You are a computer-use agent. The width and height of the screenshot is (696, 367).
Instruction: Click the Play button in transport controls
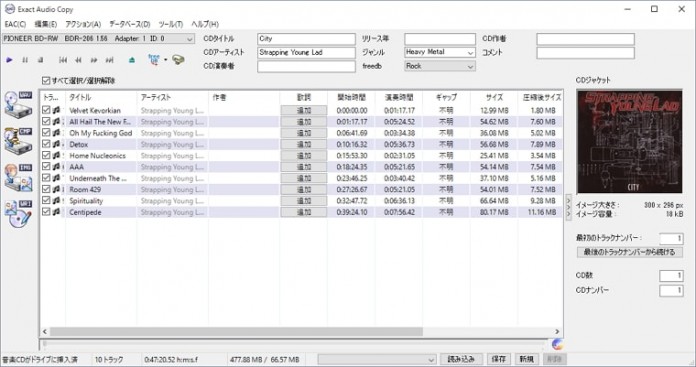[x=9, y=60]
